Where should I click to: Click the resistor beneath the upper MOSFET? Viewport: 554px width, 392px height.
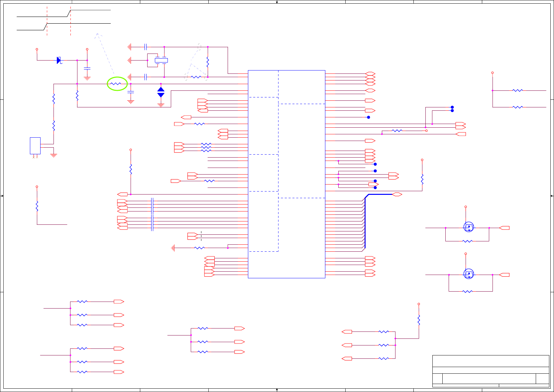pyautogui.click(x=467, y=241)
